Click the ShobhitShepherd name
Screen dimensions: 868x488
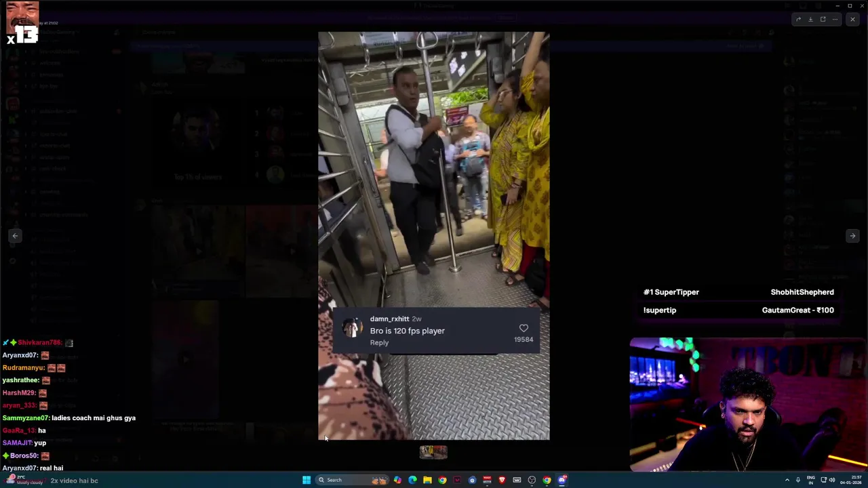802,292
